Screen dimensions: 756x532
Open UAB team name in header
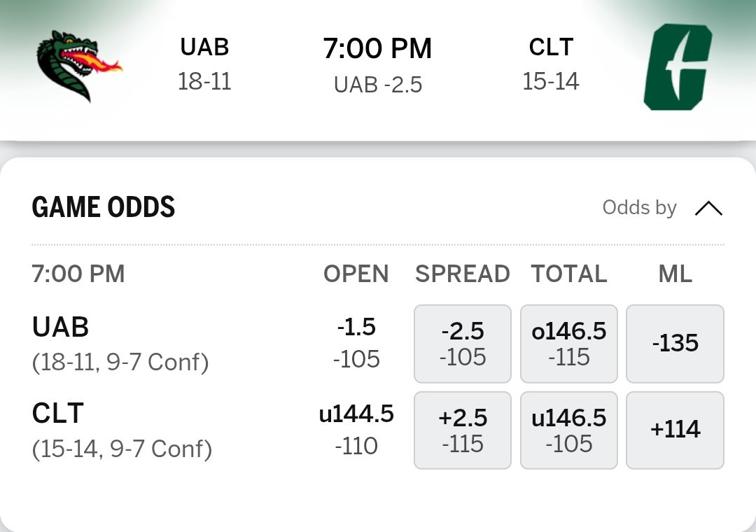(204, 47)
